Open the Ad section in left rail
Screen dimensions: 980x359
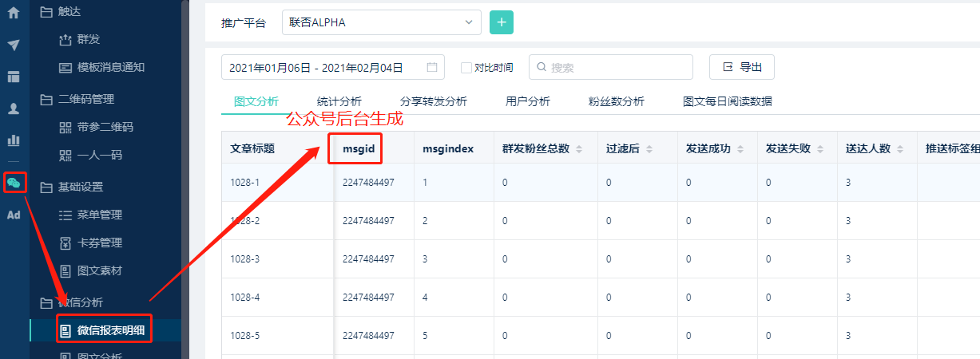tap(14, 215)
